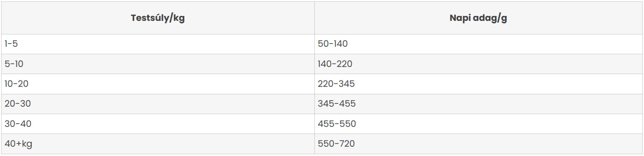644x156 pixels.
Task: Click the Testsúly/kg column header
Action: [x=158, y=18]
